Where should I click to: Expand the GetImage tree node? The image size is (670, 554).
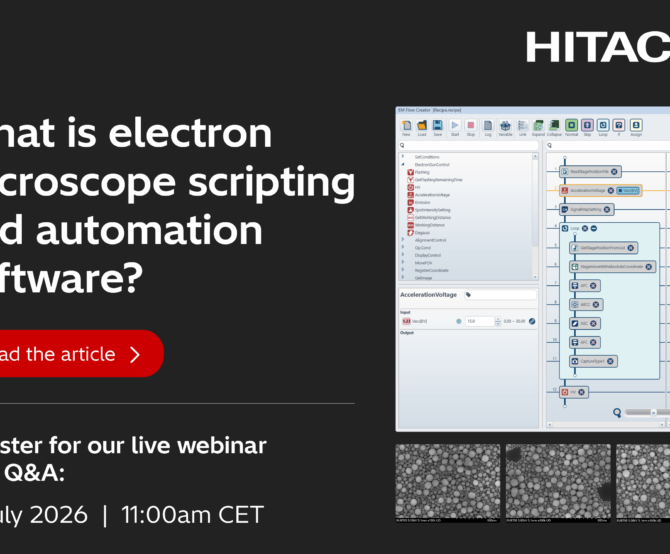403,277
